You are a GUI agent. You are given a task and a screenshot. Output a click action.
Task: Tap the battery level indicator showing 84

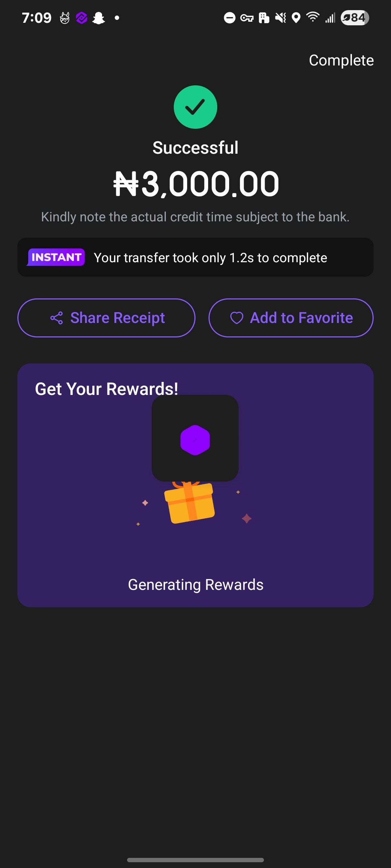[x=355, y=18]
